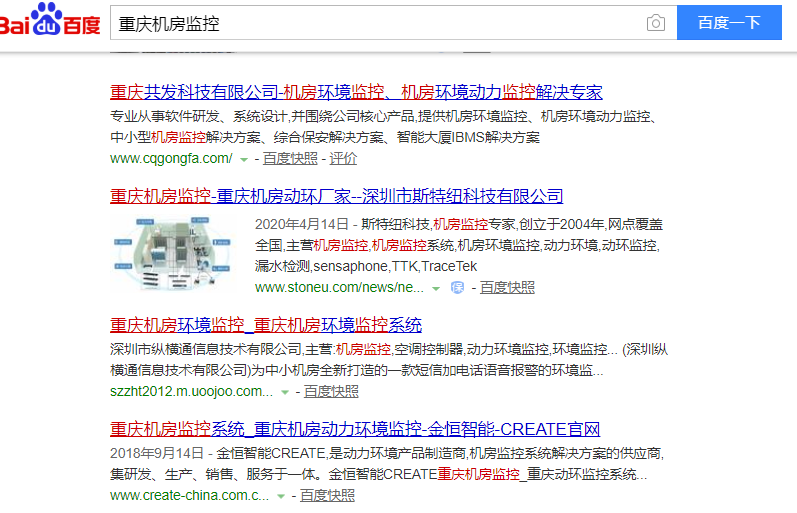Click the 保 guarantee badge icon

[x=457, y=288]
